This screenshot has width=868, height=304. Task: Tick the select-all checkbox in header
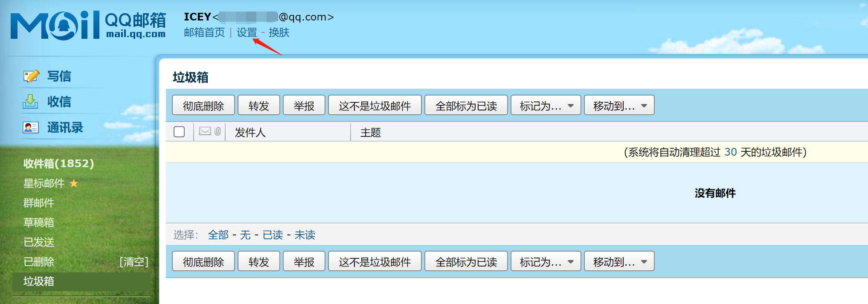point(179,132)
